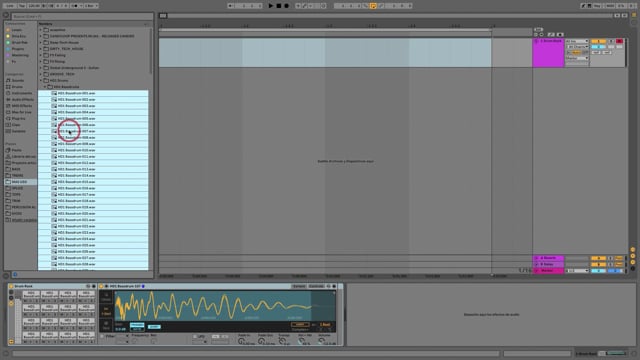The height and width of the screenshot is (360, 640).
Task: Expand the FX Rising folder
Action: [41, 61]
